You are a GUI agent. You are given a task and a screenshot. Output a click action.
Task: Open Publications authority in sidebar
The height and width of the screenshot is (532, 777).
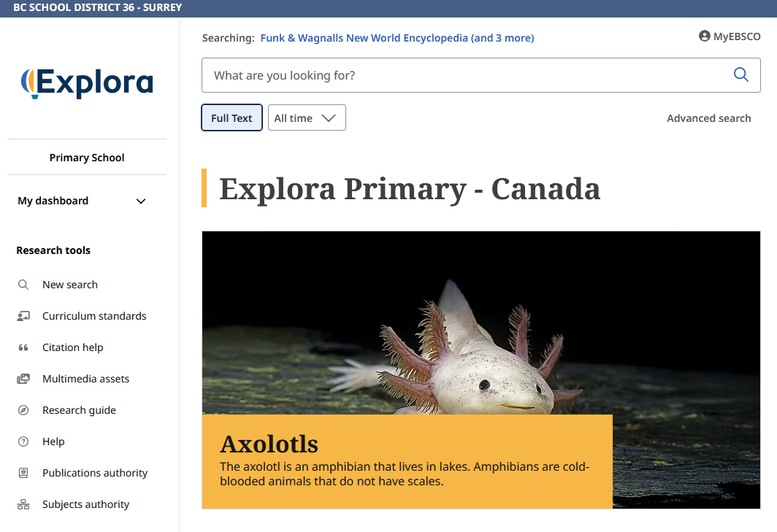pyautogui.click(x=95, y=473)
